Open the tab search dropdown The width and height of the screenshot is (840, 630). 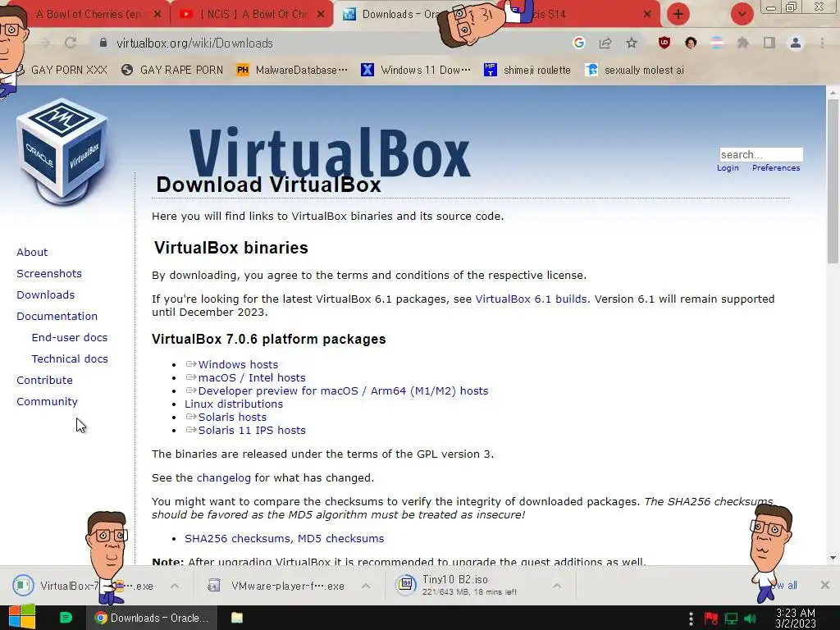(742, 14)
